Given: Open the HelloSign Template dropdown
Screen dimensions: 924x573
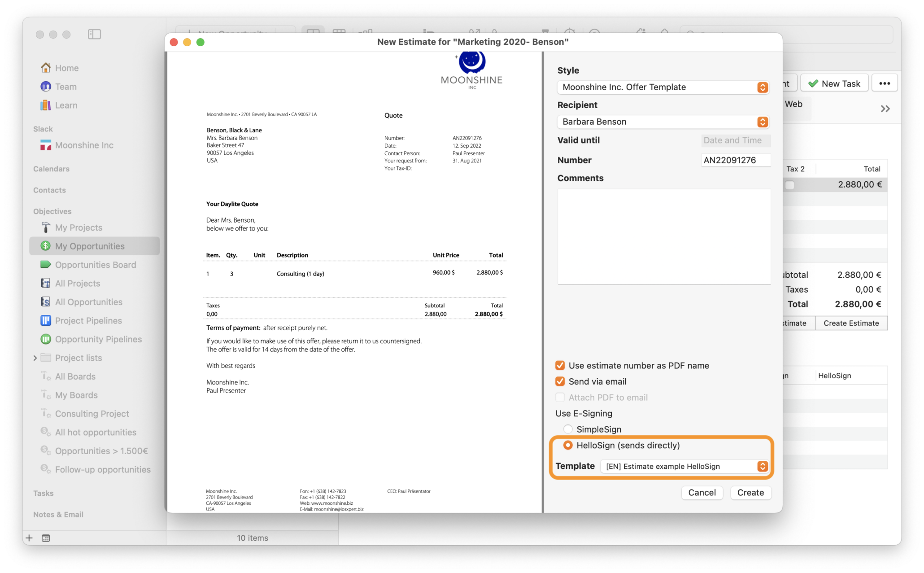Looking at the screenshot, I should [x=684, y=466].
